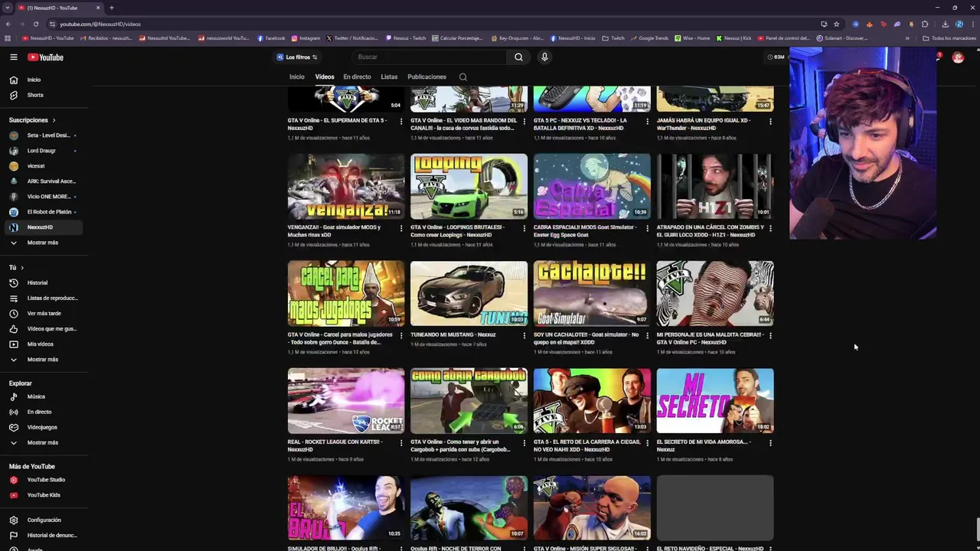The width and height of the screenshot is (980, 551).
Task: Expand Mostrar más under Tú section
Action: click(44, 359)
